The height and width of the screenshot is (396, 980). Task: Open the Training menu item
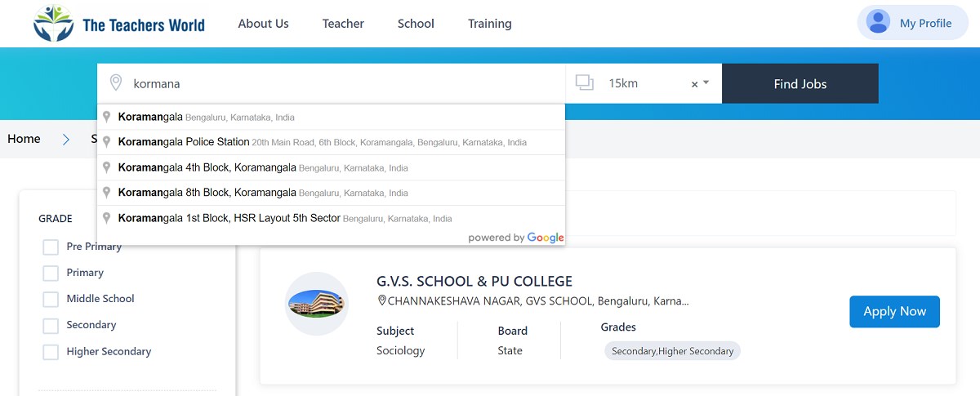click(489, 24)
